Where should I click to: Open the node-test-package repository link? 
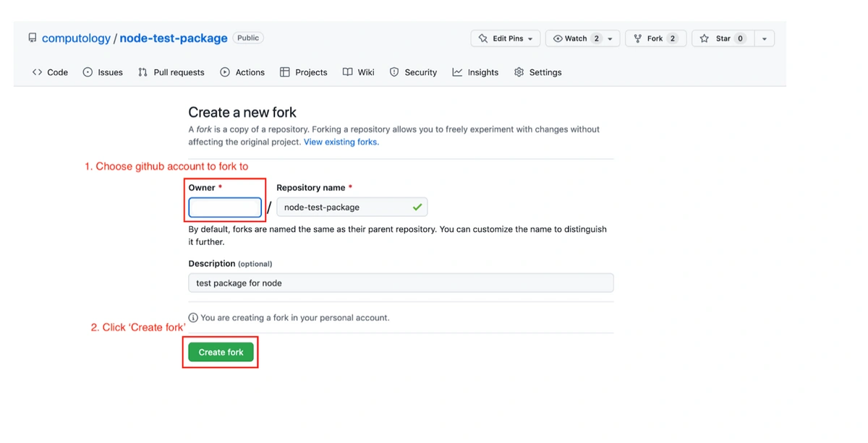tap(174, 38)
